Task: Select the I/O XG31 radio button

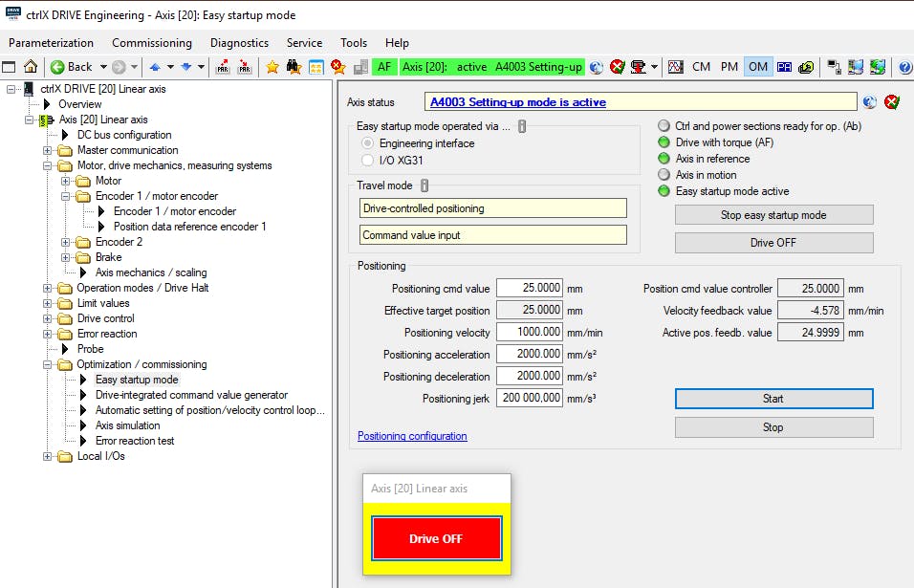Action: pyautogui.click(x=367, y=160)
